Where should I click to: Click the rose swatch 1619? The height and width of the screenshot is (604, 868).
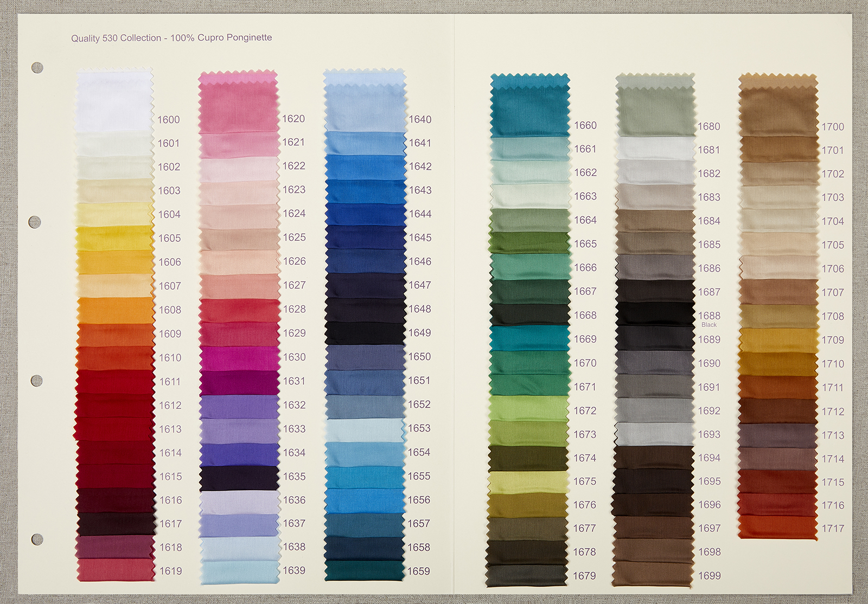click(116, 570)
